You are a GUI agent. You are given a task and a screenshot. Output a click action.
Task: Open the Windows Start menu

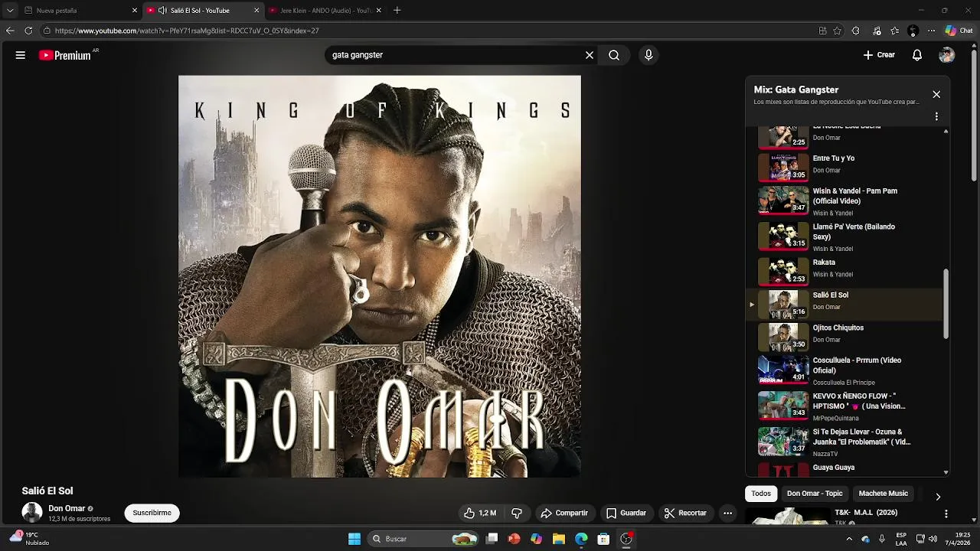click(x=354, y=539)
